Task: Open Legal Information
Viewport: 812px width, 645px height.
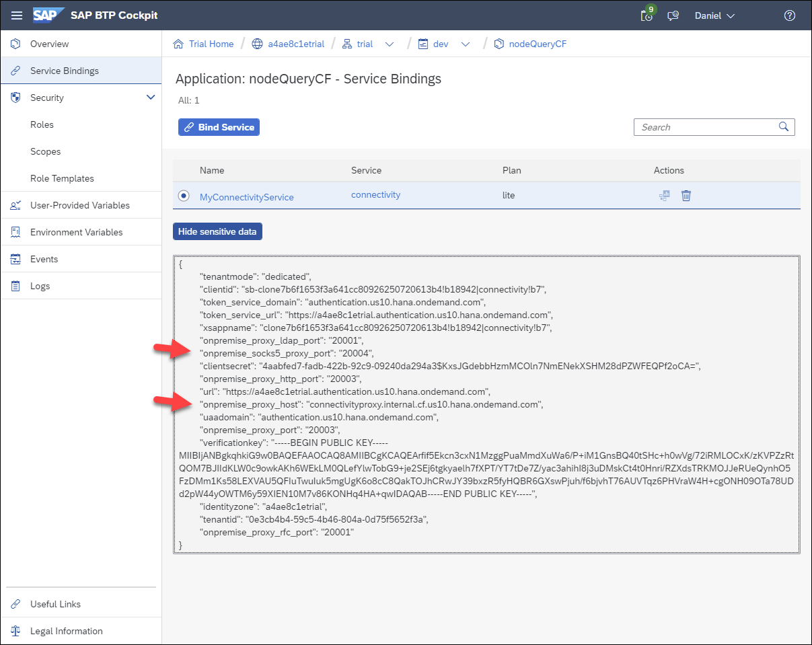Action: [67, 631]
